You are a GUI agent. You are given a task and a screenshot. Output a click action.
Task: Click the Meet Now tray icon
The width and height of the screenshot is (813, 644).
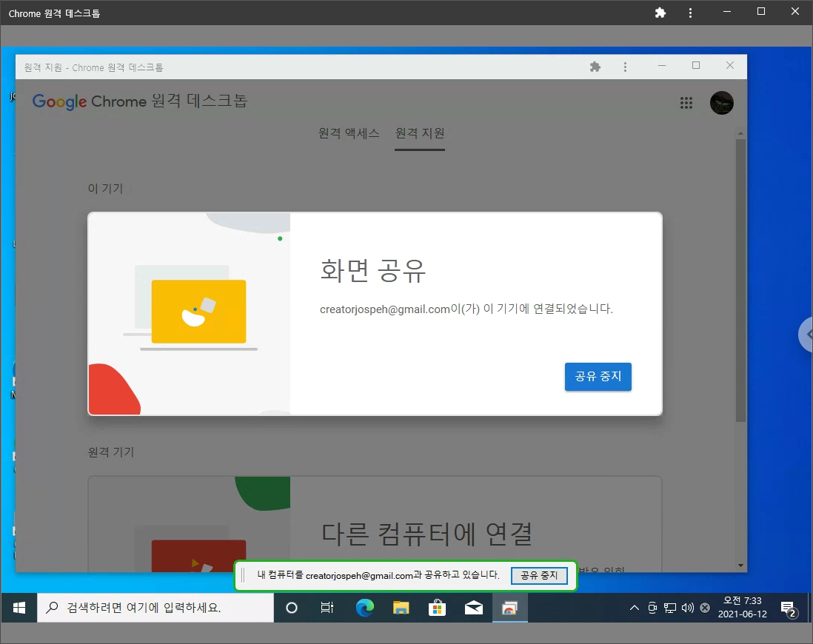point(653,608)
